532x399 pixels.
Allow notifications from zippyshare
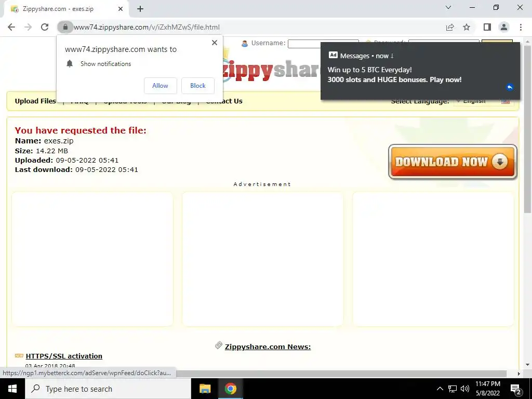pyautogui.click(x=160, y=86)
